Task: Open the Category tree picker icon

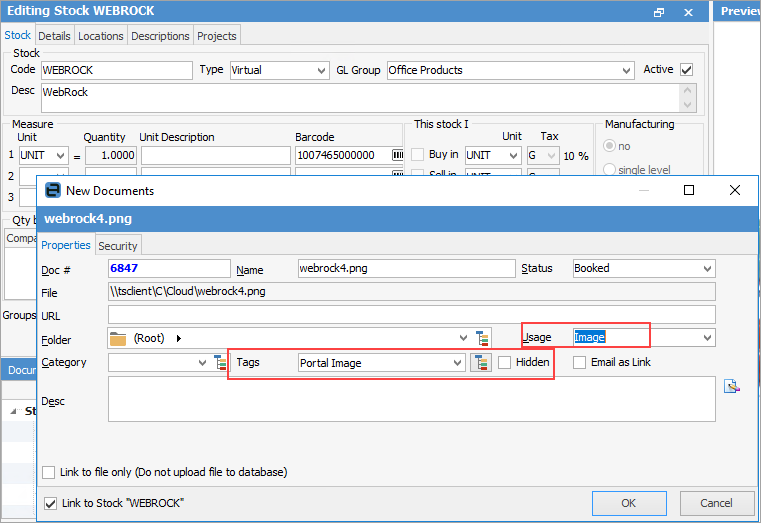Action: click(x=220, y=363)
